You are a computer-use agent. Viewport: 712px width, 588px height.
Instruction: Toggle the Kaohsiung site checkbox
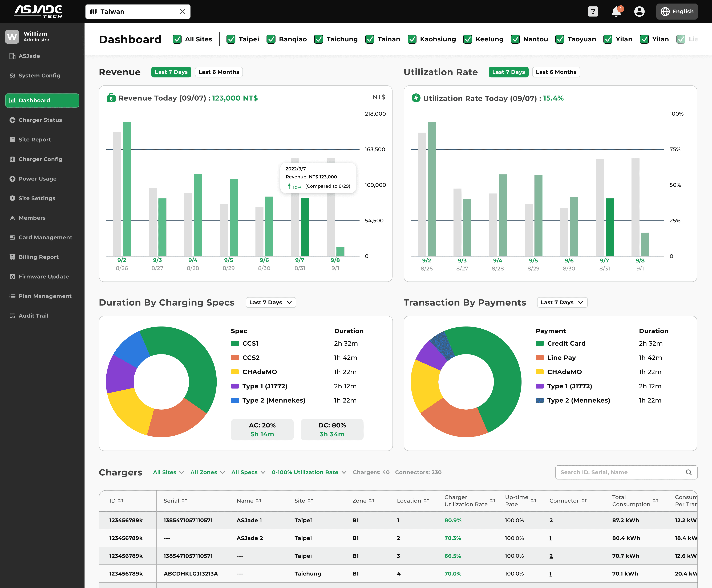coord(412,39)
